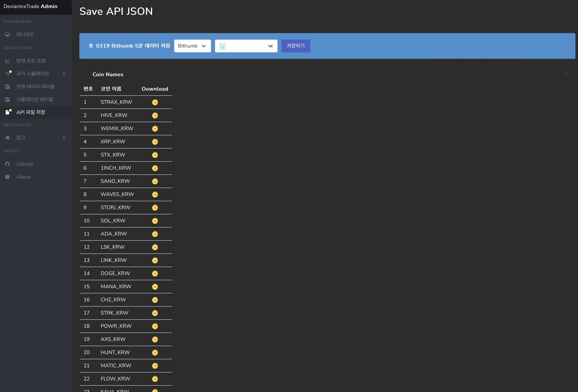The image size is (578, 392).
Task: Expand the 참고 references menu
Action: [64, 138]
